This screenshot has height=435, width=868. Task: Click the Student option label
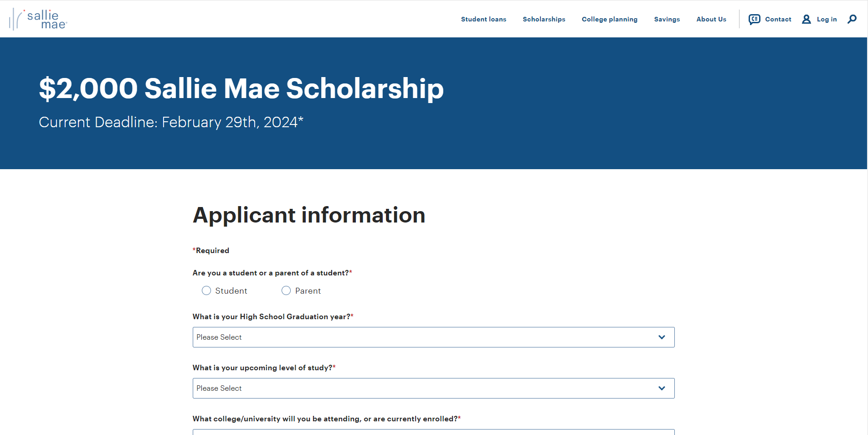(231, 291)
